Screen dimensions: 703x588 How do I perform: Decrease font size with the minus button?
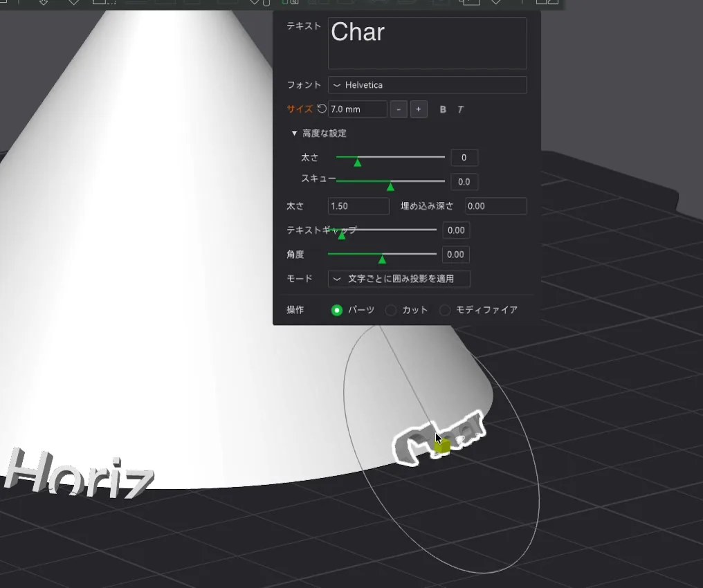pyautogui.click(x=399, y=109)
